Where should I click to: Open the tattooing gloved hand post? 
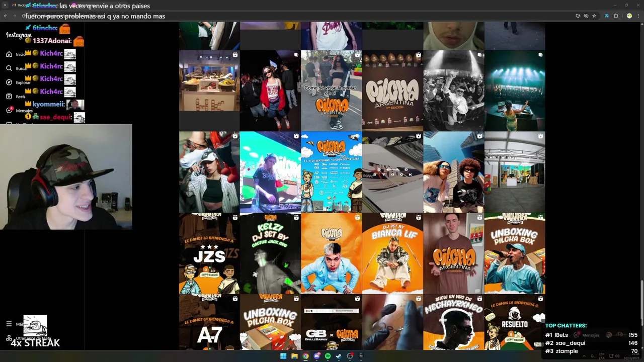(x=392, y=322)
